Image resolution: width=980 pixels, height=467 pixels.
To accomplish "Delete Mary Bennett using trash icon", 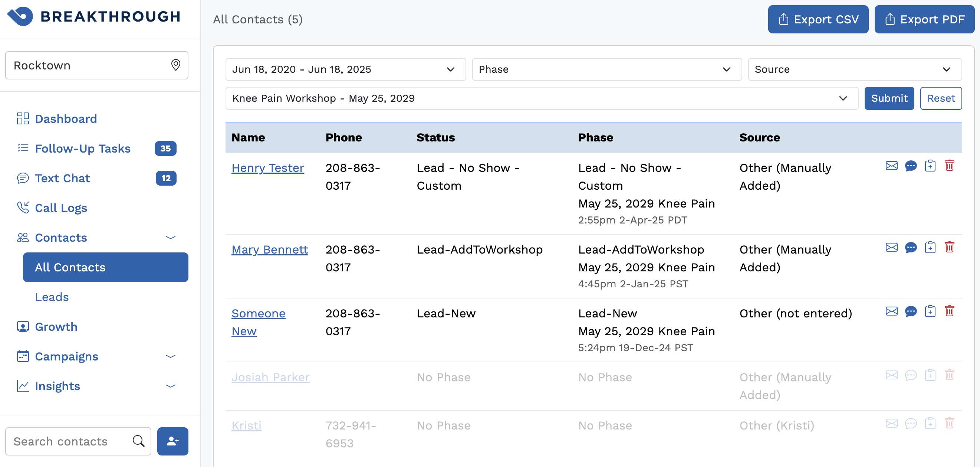I will (949, 247).
